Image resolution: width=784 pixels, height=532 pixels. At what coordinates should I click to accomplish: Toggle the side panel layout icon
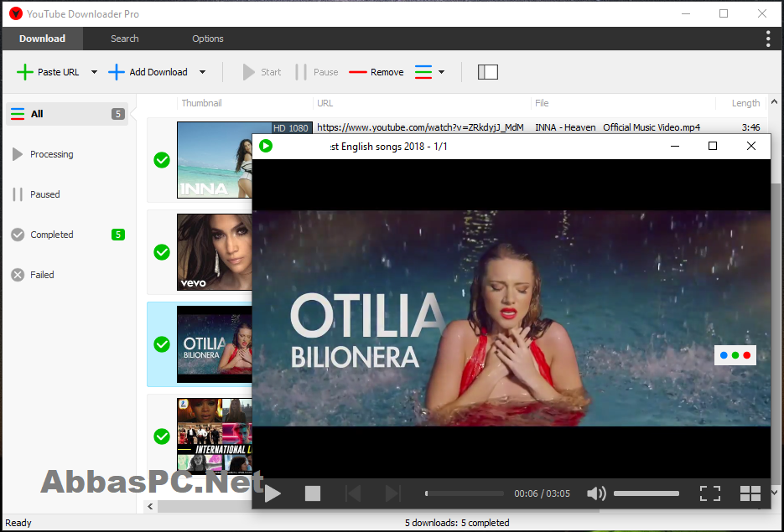coord(487,72)
